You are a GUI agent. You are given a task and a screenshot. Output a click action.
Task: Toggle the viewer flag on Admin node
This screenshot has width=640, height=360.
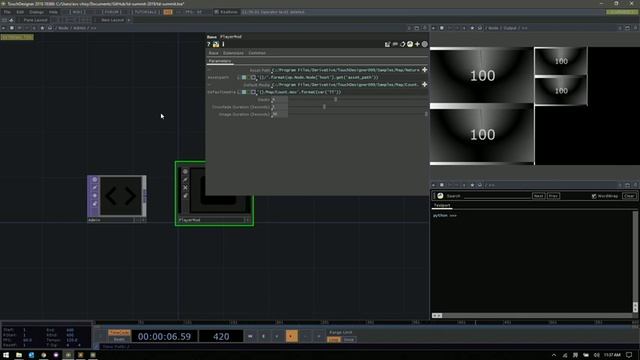[x=95, y=180]
